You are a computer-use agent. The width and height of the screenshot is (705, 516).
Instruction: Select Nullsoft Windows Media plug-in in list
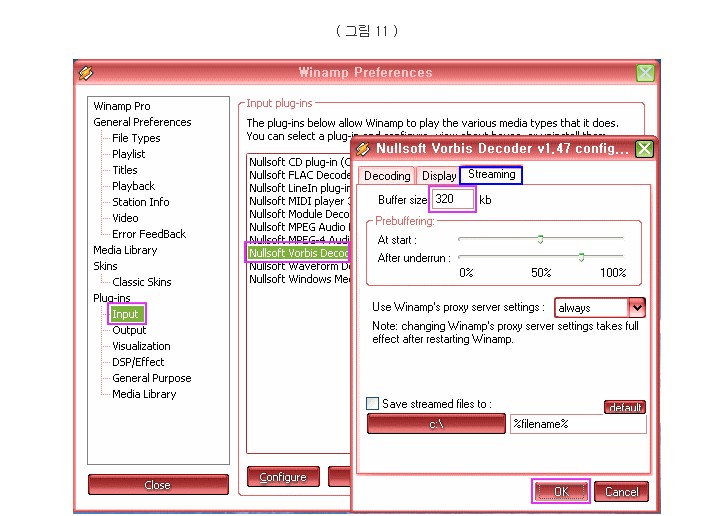(x=299, y=279)
